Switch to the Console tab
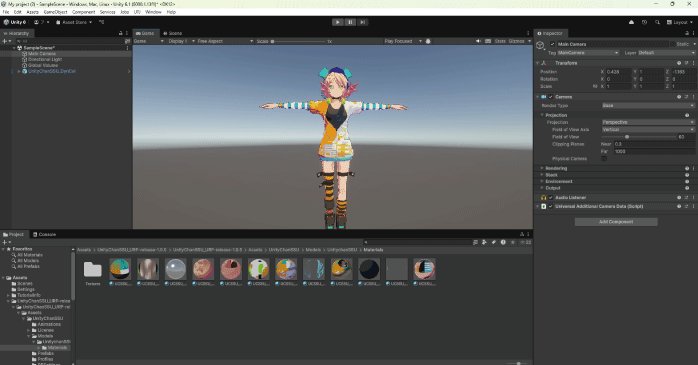The image size is (698, 365). click(45, 235)
